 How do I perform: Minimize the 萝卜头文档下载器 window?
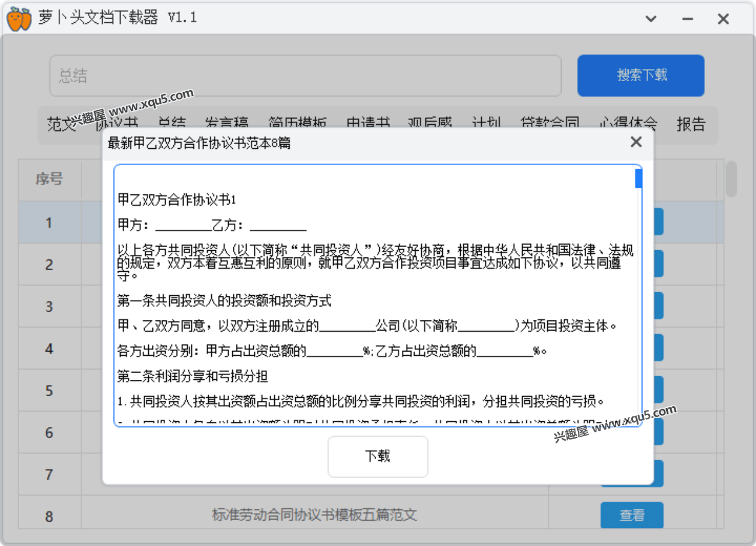[687, 19]
